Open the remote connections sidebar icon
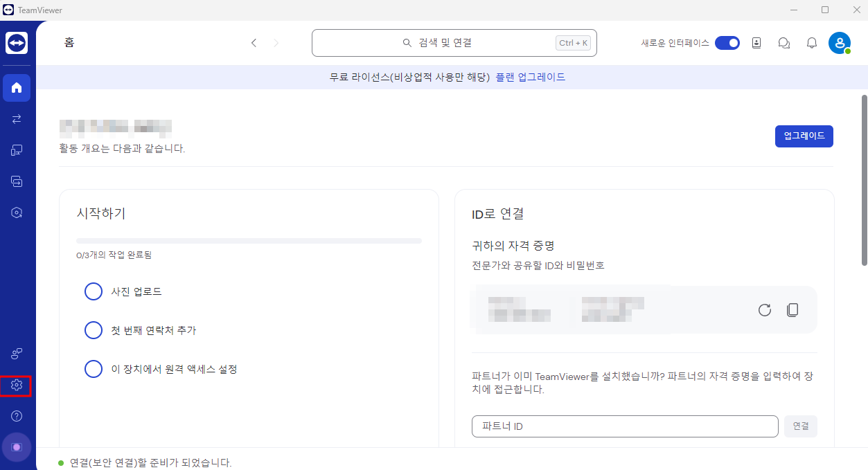The height and width of the screenshot is (470, 868). 17,118
